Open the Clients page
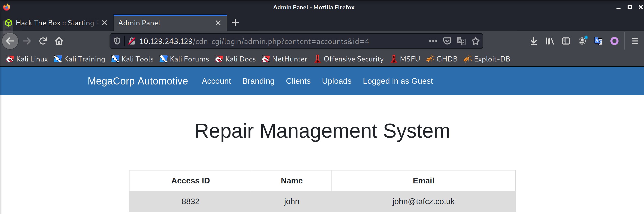 pos(298,81)
